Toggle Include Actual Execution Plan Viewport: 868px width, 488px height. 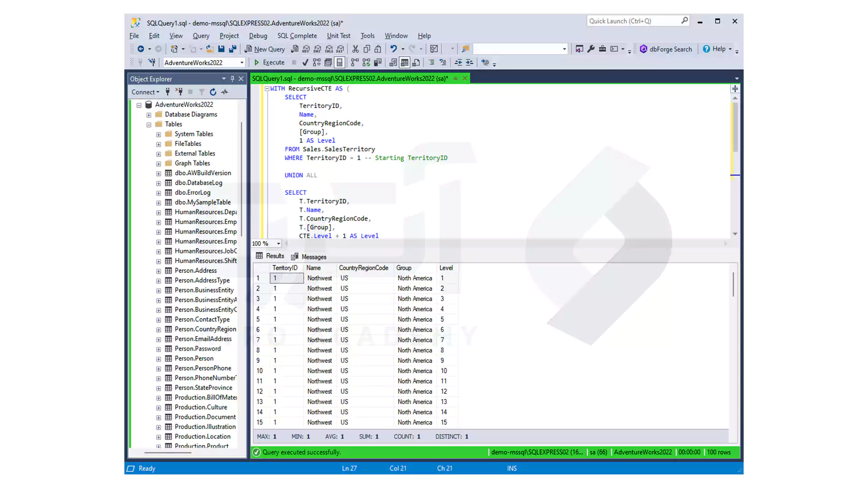coord(355,62)
